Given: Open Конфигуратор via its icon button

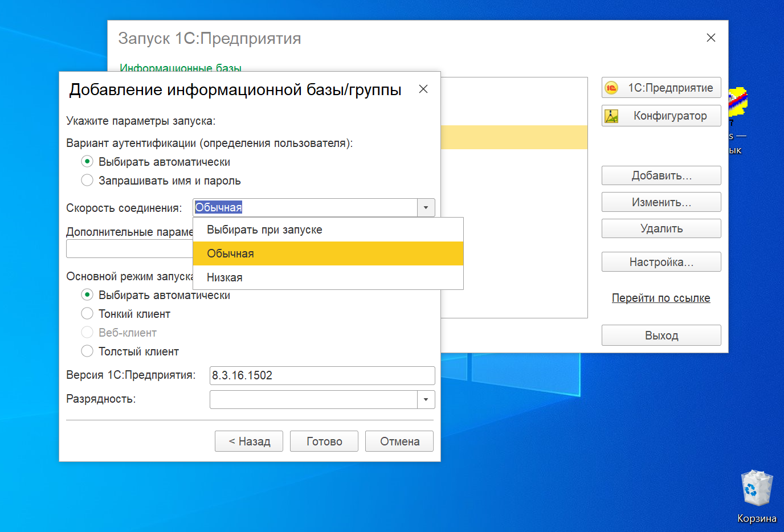Looking at the screenshot, I should [661, 116].
